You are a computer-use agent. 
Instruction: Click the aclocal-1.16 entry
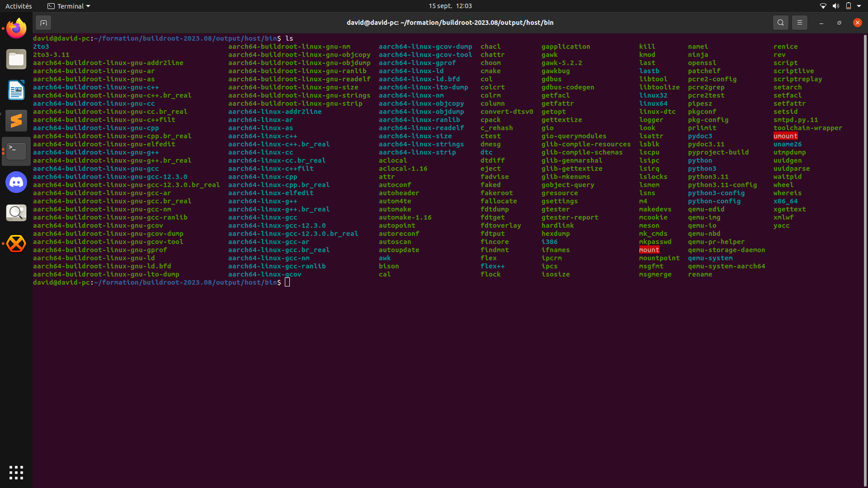403,169
